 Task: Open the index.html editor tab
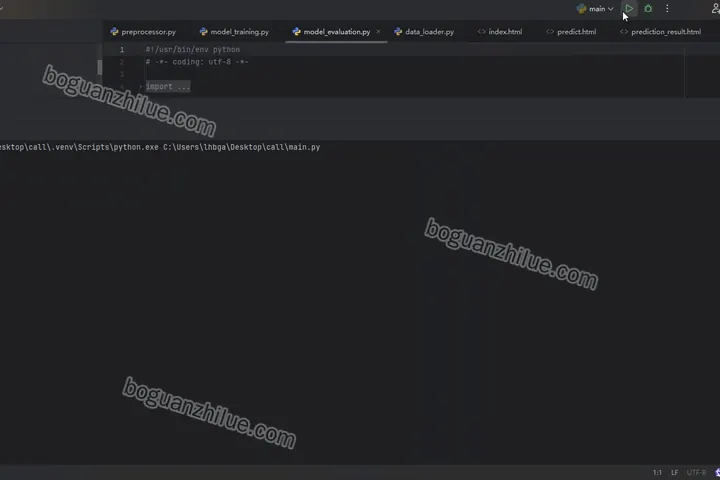tap(500, 32)
